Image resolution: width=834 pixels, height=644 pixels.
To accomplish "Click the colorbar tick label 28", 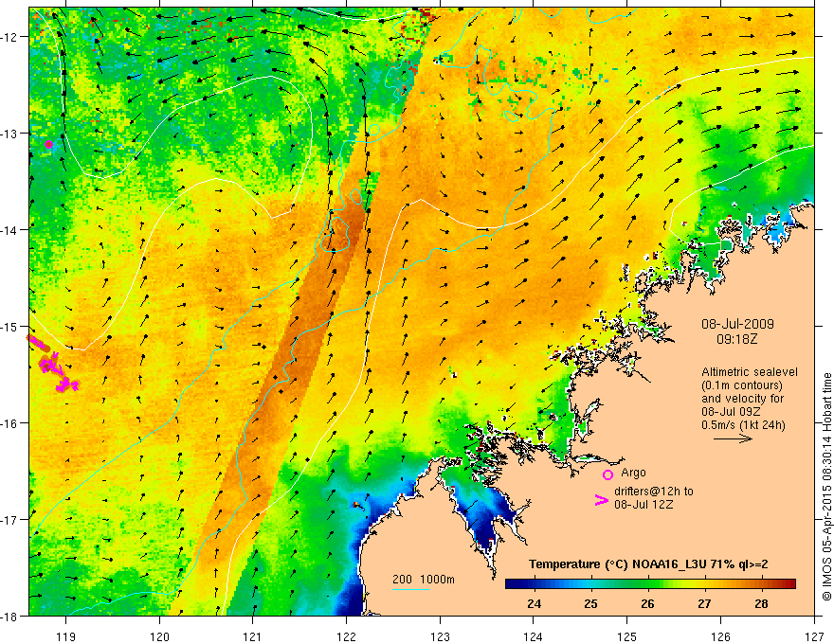I will pos(761,603).
